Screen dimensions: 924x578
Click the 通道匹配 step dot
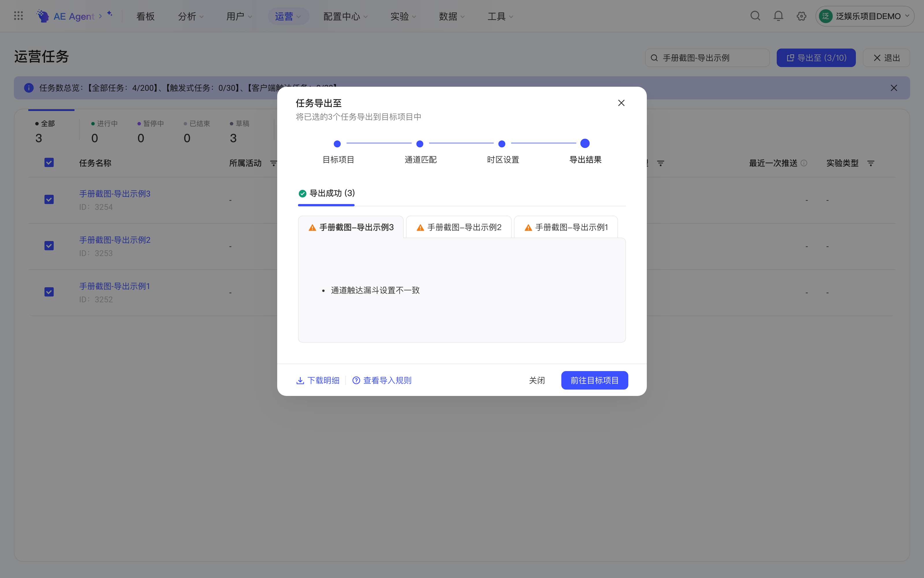[x=420, y=144]
